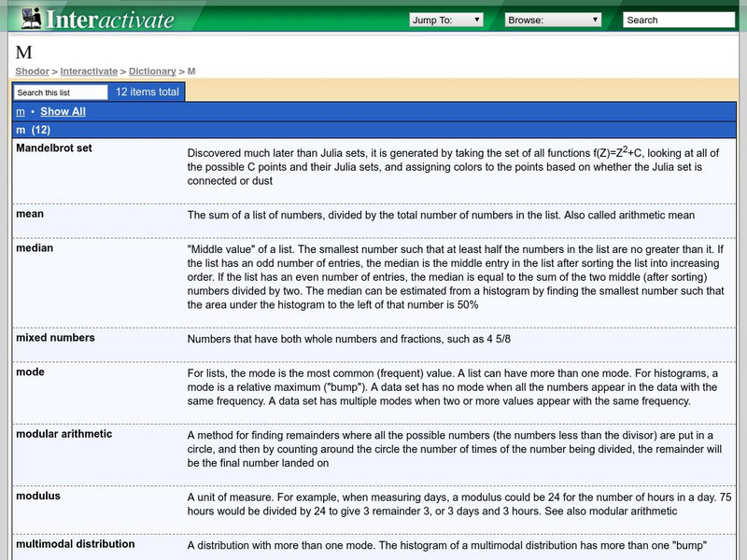
Task: Open the Jump To dropdown
Action: [x=446, y=20]
